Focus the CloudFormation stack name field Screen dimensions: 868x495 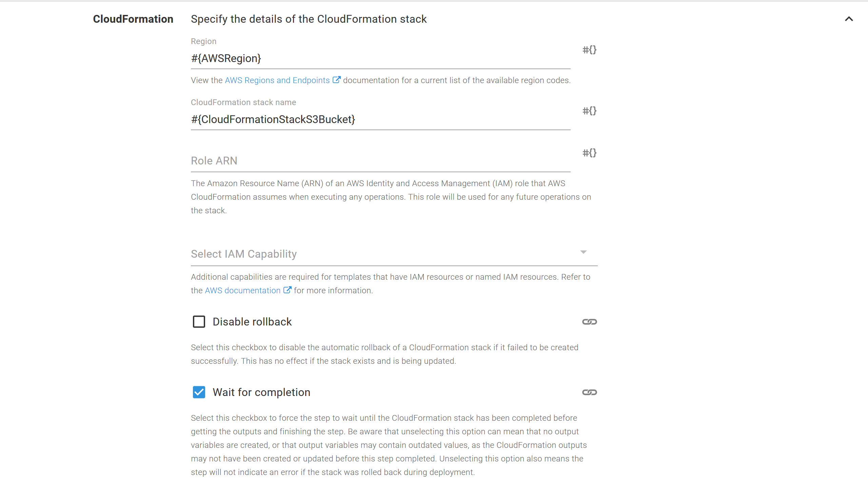380,119
